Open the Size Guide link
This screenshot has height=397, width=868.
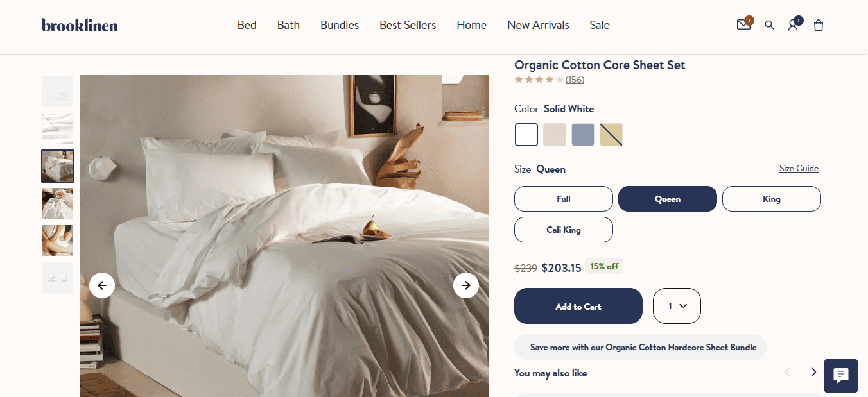pyautogui.click(x=799, y=169)
